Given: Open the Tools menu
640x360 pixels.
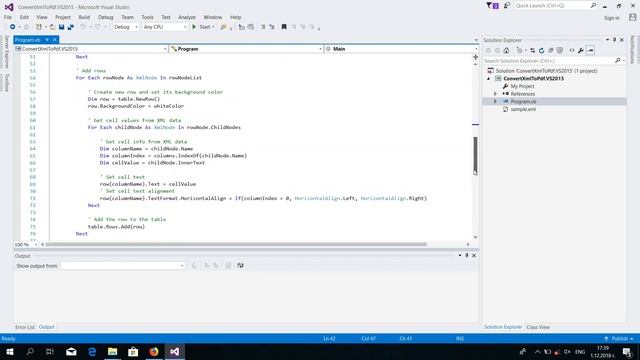Looking at the screenshot, I should pos(147,17).
